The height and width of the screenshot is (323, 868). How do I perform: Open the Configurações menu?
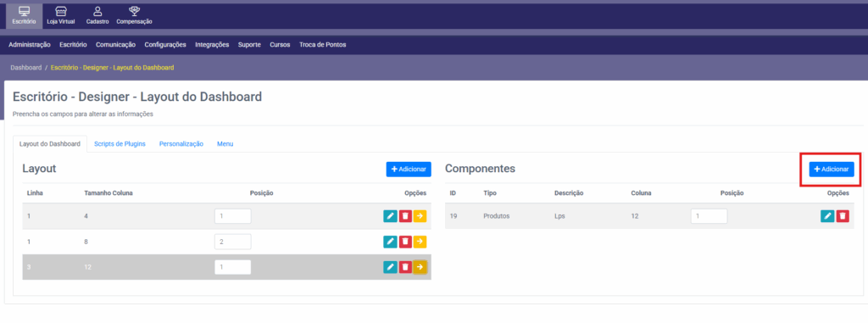click(165, 45)
